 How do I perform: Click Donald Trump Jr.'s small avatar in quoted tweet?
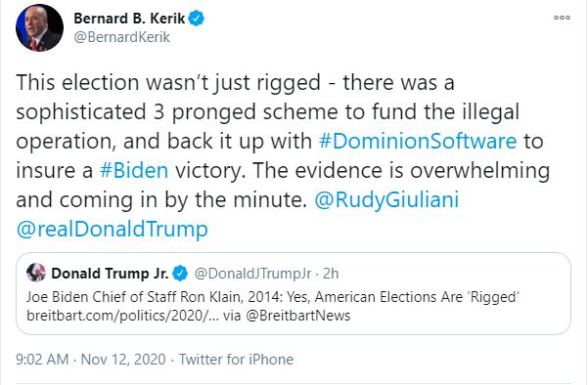click(x=36, y=273)
